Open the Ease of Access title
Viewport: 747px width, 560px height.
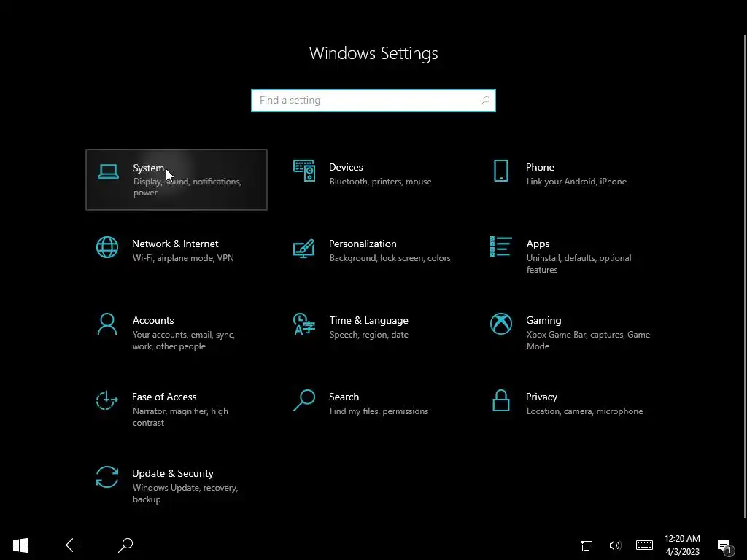(x=164, y=397)
